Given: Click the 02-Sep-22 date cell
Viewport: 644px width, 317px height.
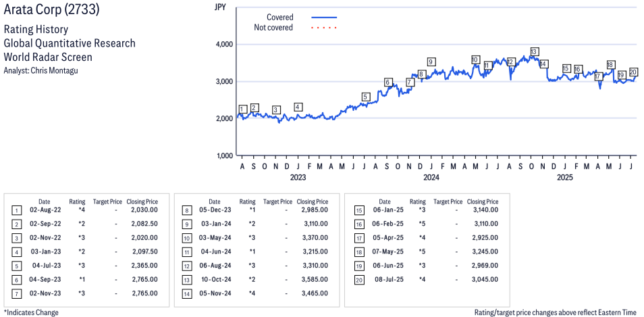Looking at the screenshot, I should pyautogui.click(x=45, y=224).
